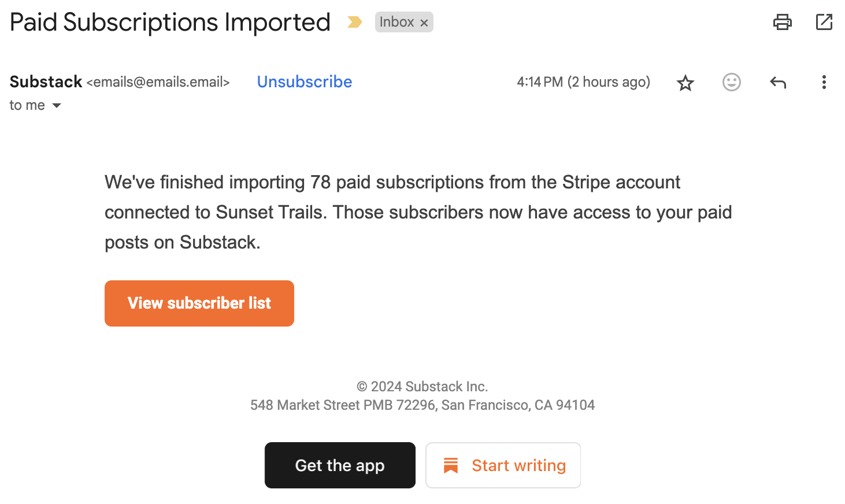Click the sender name Substack
The height and width of the screenshot is (504, 845).
pos(46,81)
